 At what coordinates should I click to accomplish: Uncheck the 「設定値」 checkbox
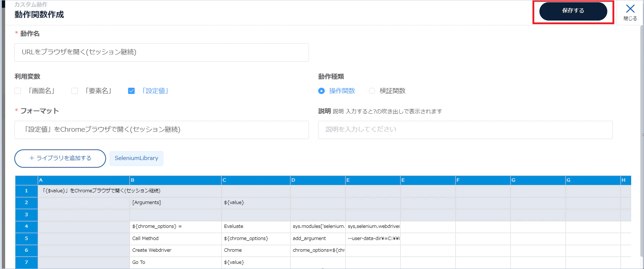point(131,91)
